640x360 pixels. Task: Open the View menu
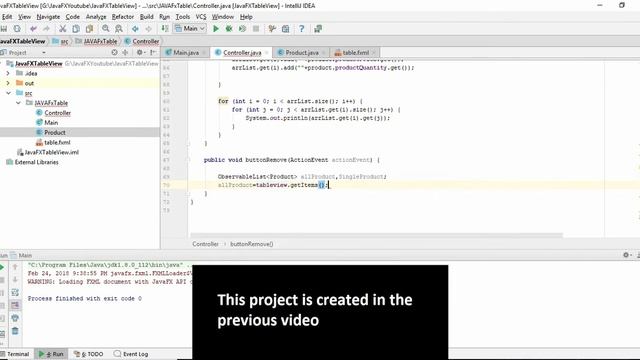(x=24, y=17)
